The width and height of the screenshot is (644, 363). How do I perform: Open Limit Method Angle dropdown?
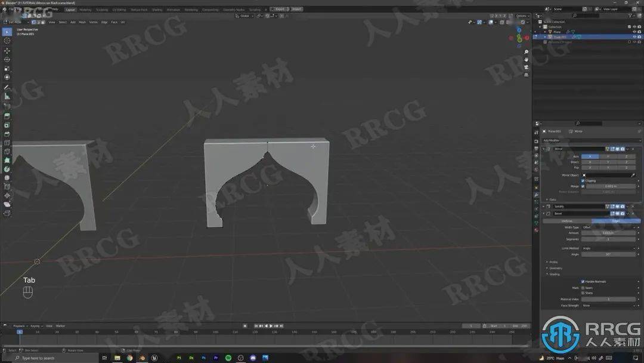[609, 248]
